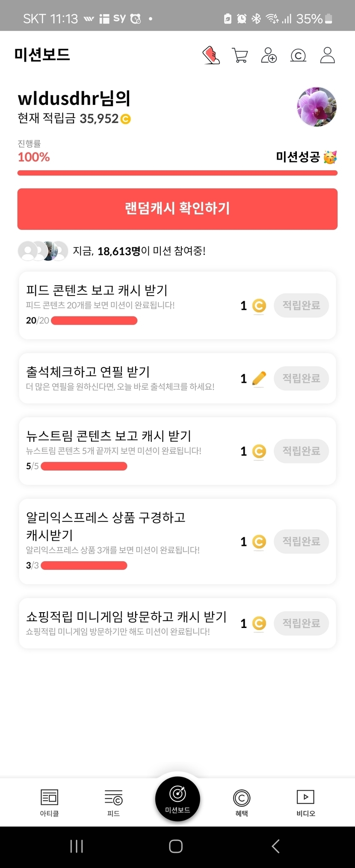Open the user profile icon
The height and width of the screenshot is (868, 355).
click(327, 55)
